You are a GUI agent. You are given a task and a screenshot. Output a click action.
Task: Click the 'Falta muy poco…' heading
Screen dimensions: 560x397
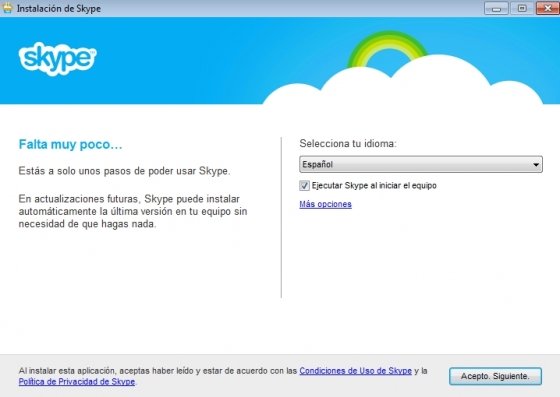tap(70, 145)
